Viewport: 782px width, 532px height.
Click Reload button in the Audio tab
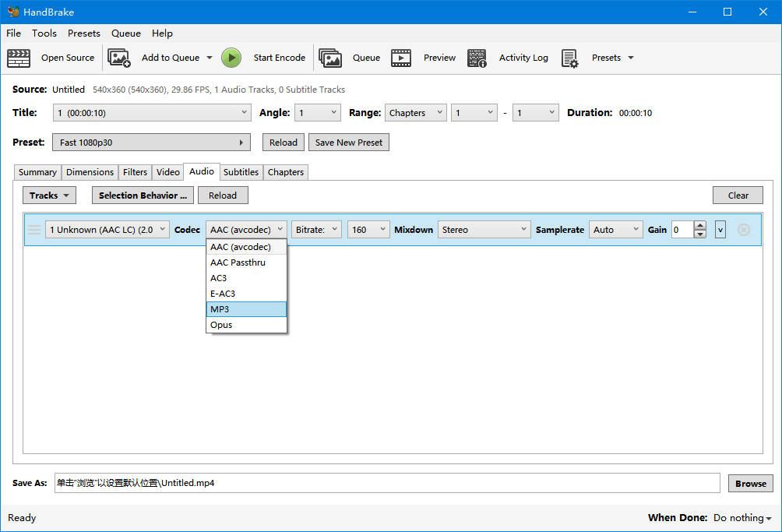(x=223, y=196)
